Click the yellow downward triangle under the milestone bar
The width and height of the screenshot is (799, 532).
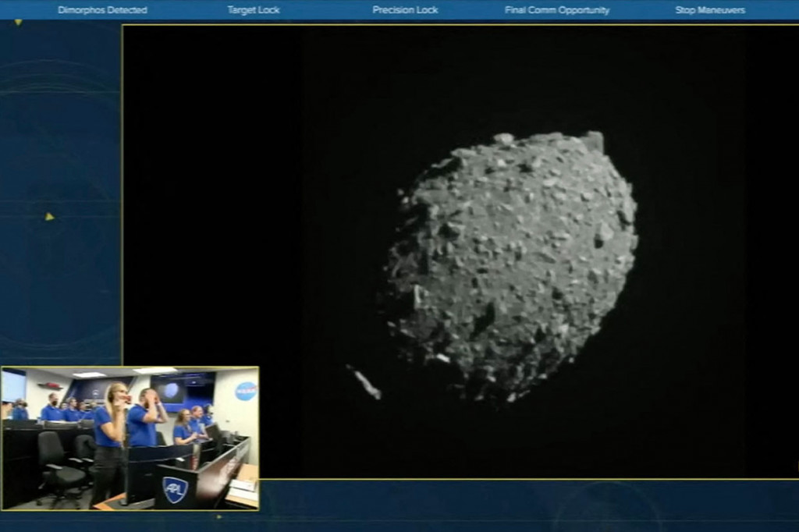coord(19,23)
